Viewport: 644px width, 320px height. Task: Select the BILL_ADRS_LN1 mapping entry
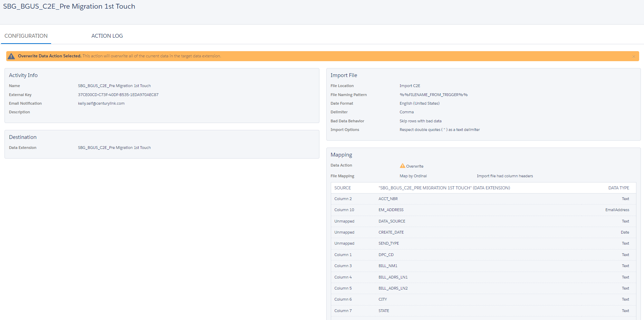tap(393, 277)
